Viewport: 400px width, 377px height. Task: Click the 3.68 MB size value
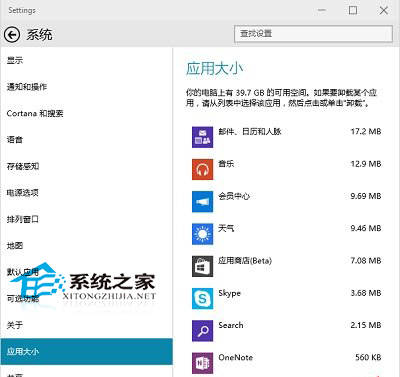pyautogui.click(x=366, y=293)
